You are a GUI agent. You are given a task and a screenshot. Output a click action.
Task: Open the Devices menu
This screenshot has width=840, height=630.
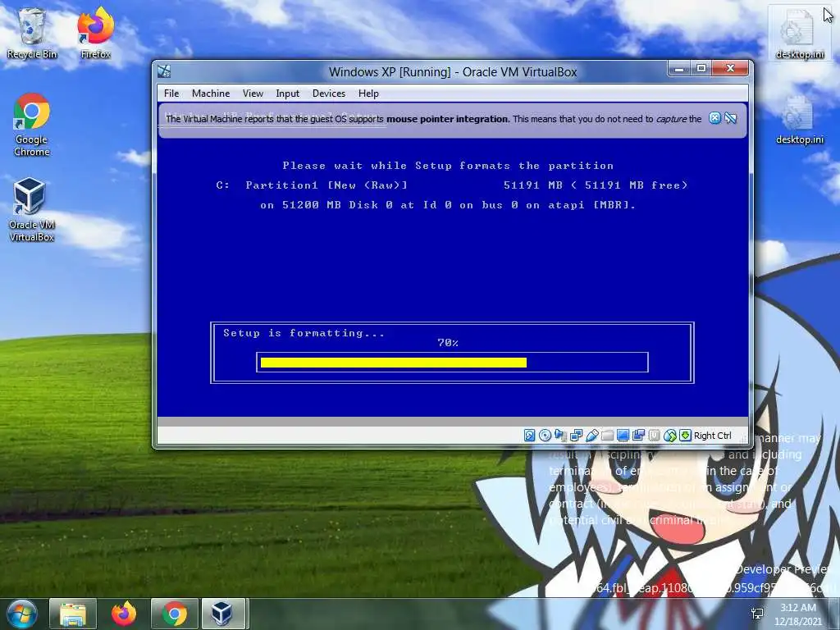pos(329,94)
